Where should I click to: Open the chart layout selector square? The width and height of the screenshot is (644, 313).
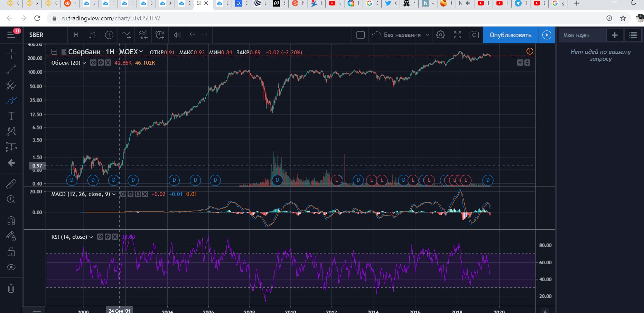click(361, 35)
